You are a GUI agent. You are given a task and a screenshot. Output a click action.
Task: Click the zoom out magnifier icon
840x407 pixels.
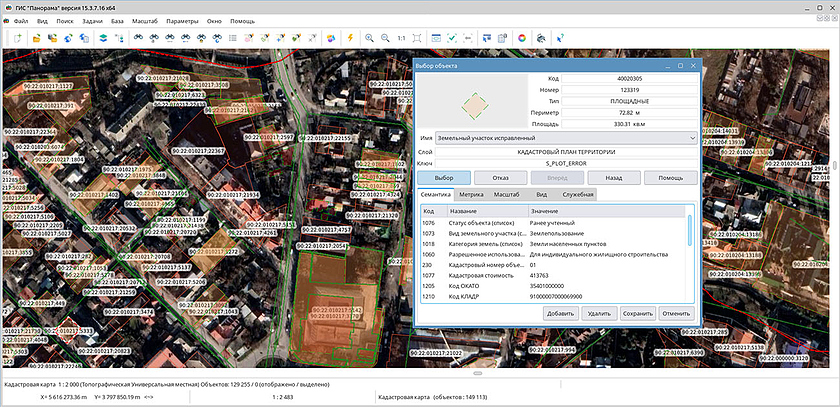(385, 37)
